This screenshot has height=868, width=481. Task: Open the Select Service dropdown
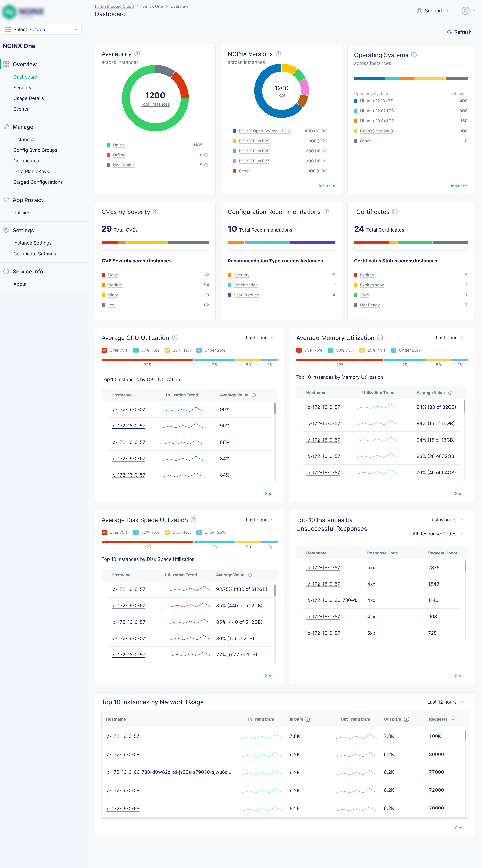tap(42, 29)
